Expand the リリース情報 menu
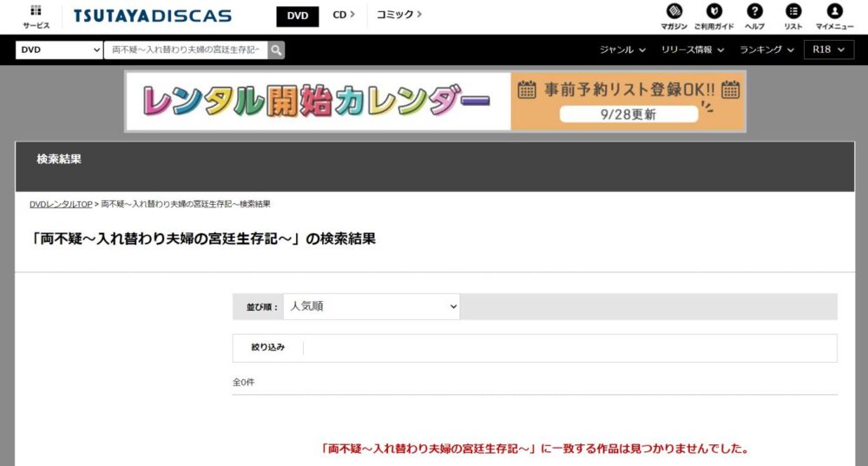This screenshot has width=868, height=466. pyautogui.click(x=692, y=49)
